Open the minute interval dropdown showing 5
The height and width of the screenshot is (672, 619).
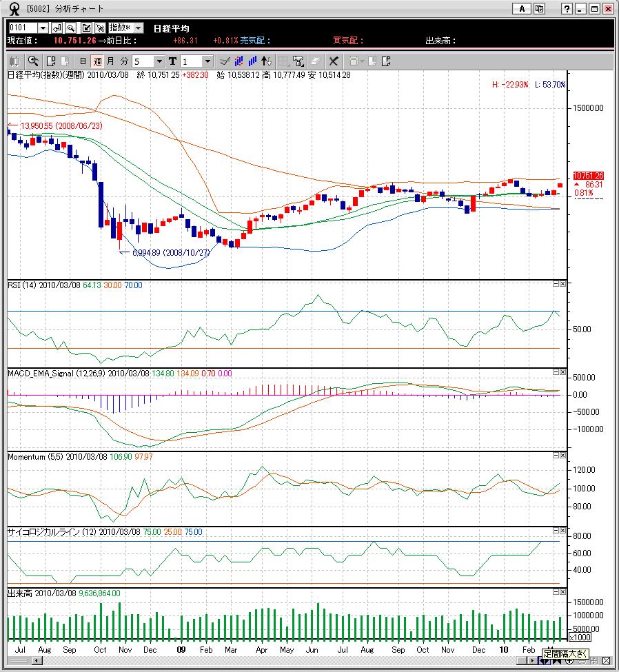[159, 61]
